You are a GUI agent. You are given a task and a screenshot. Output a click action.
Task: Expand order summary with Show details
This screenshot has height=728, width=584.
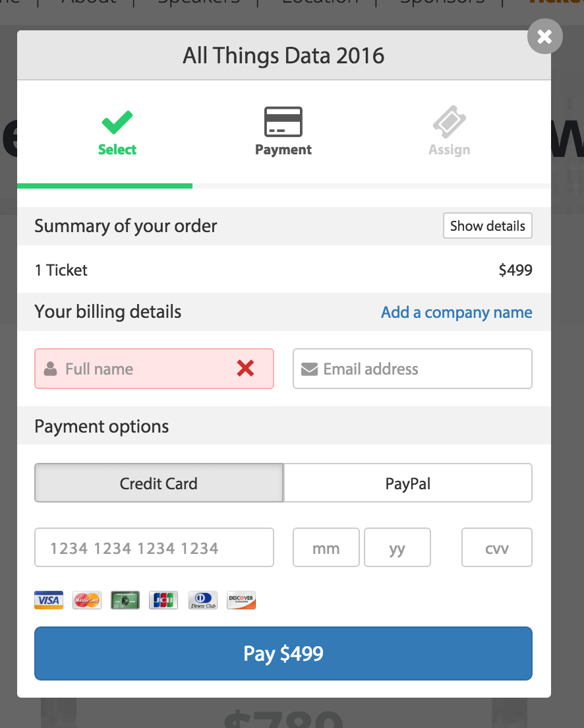(x=488, y=226)
